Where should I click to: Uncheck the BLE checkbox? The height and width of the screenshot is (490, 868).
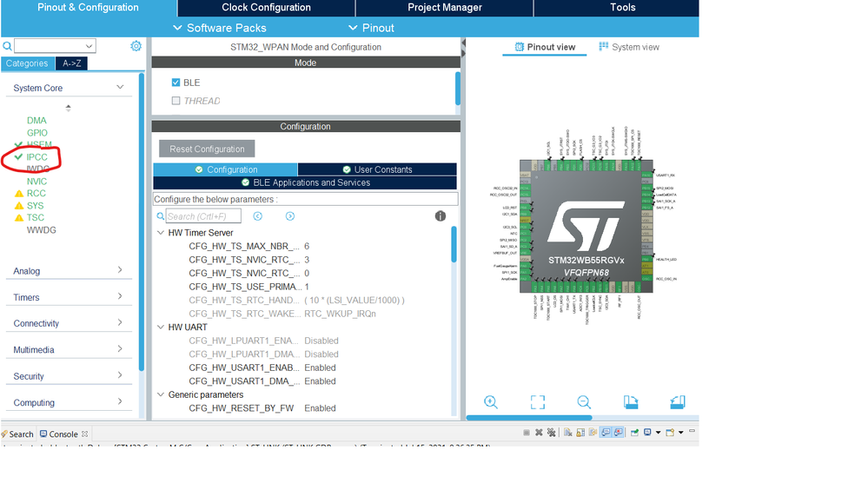click(x=176, y=83)
